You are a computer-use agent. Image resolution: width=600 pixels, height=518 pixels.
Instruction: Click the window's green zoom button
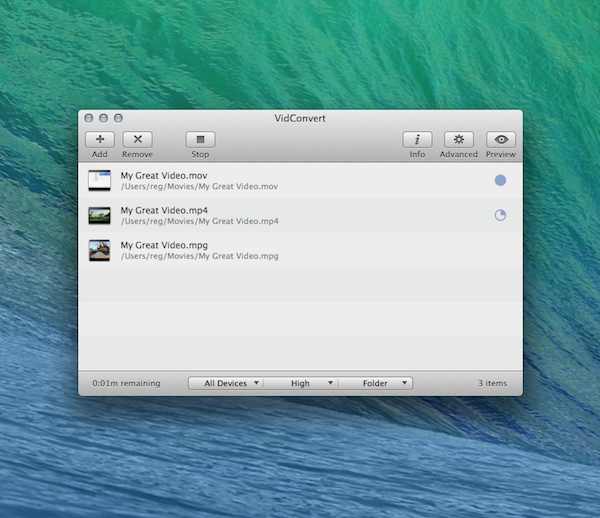118,118
